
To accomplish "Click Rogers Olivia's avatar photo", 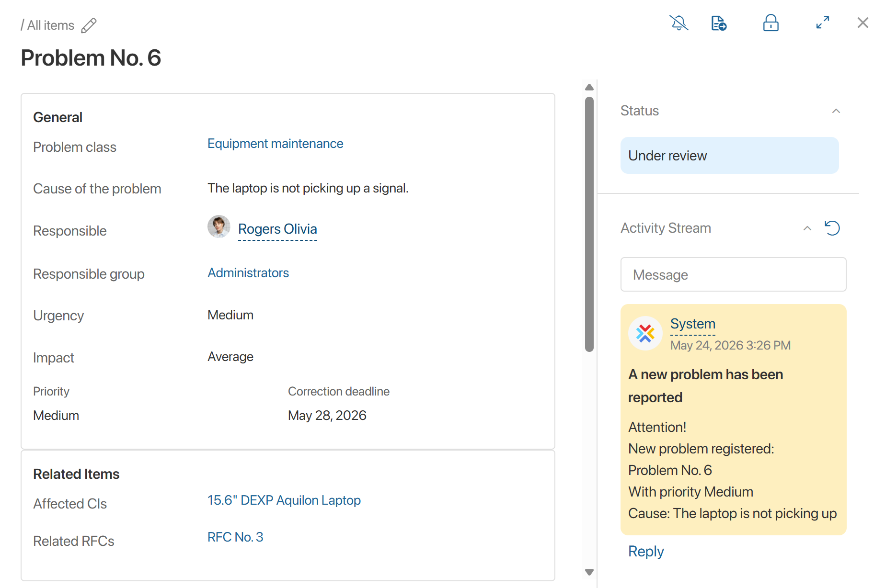I will coord(219,226).
